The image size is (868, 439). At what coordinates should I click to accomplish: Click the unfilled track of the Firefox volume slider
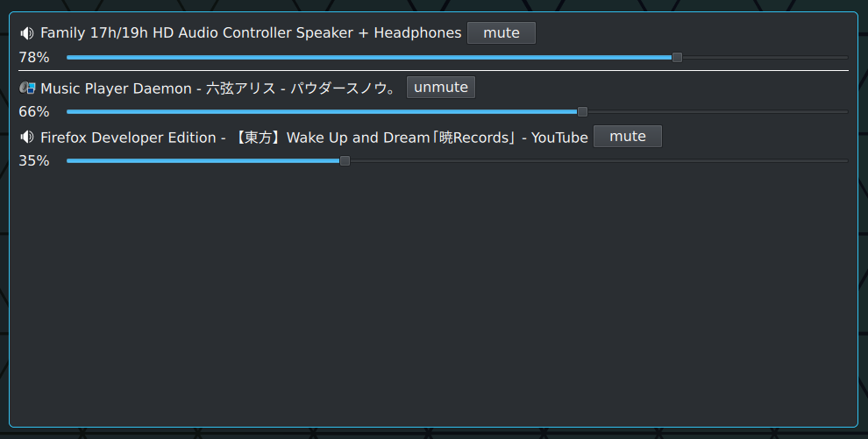point(596,161)
